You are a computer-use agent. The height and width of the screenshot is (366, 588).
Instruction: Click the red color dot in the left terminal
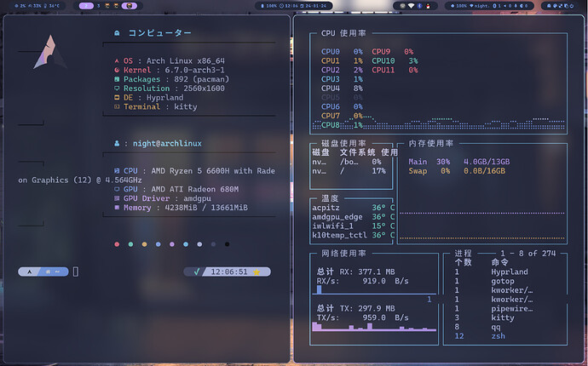pyautogui.click(x=117, y=244)
